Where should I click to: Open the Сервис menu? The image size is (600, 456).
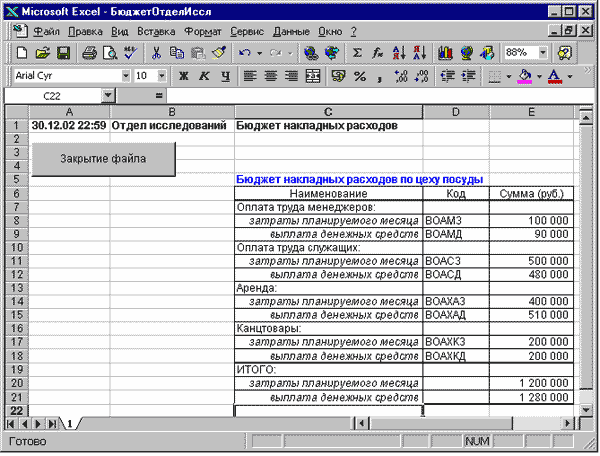pos(247,31)
